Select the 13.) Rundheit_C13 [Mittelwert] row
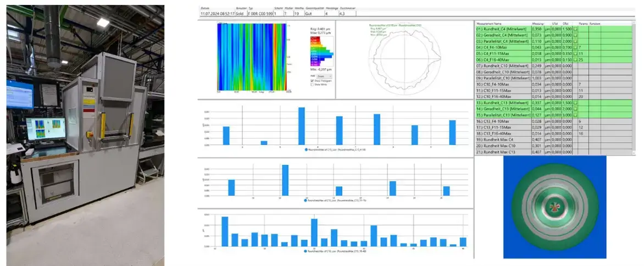This screenshot has height=266, width=644. (555, 103)
